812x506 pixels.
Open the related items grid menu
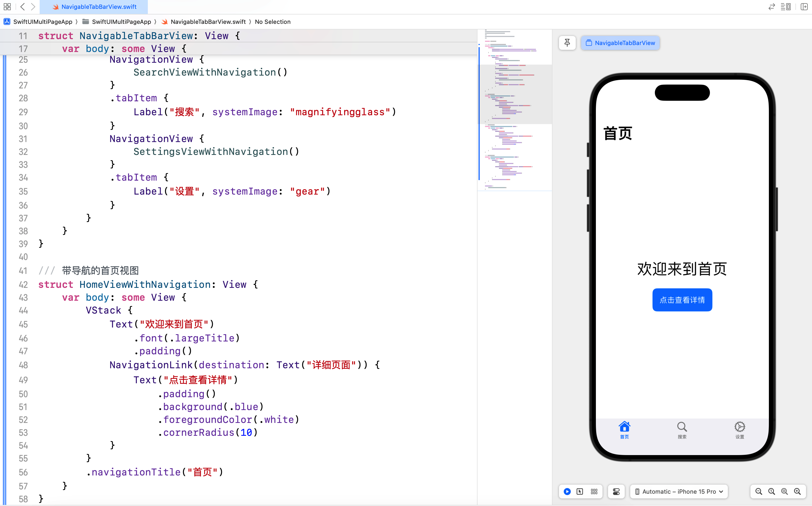pos(7,6)
